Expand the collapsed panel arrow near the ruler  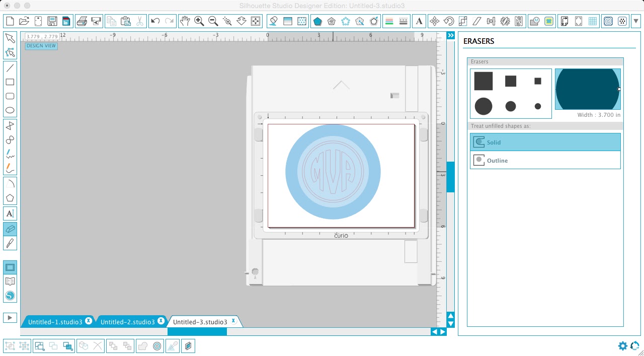coord(450,35)
